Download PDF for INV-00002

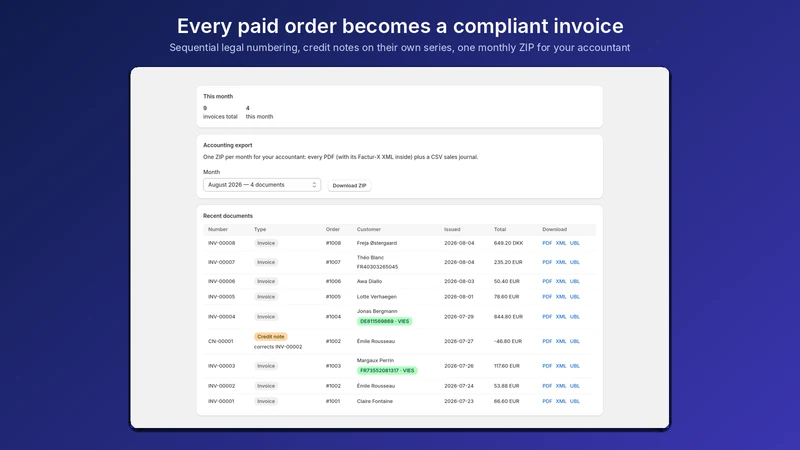tap(547, 386)
